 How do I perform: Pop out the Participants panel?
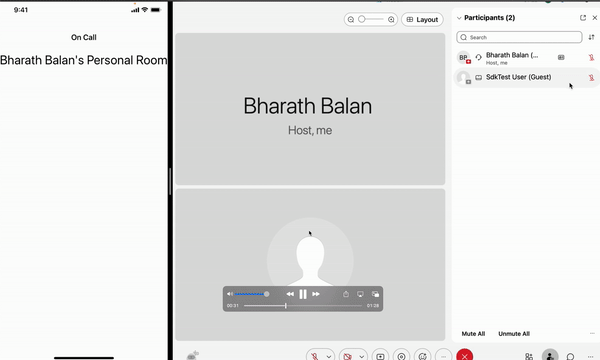click(583, 18)
